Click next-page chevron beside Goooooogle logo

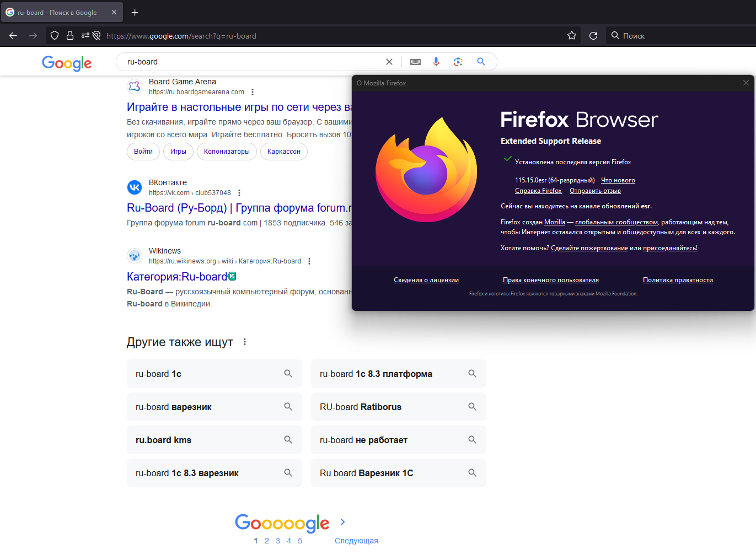(x=342, y=522)
